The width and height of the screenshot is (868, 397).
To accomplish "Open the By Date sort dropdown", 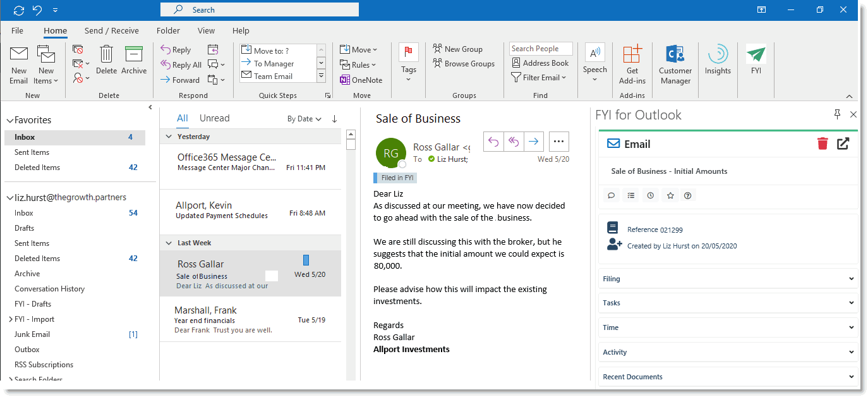I will (x=304, y=119).
